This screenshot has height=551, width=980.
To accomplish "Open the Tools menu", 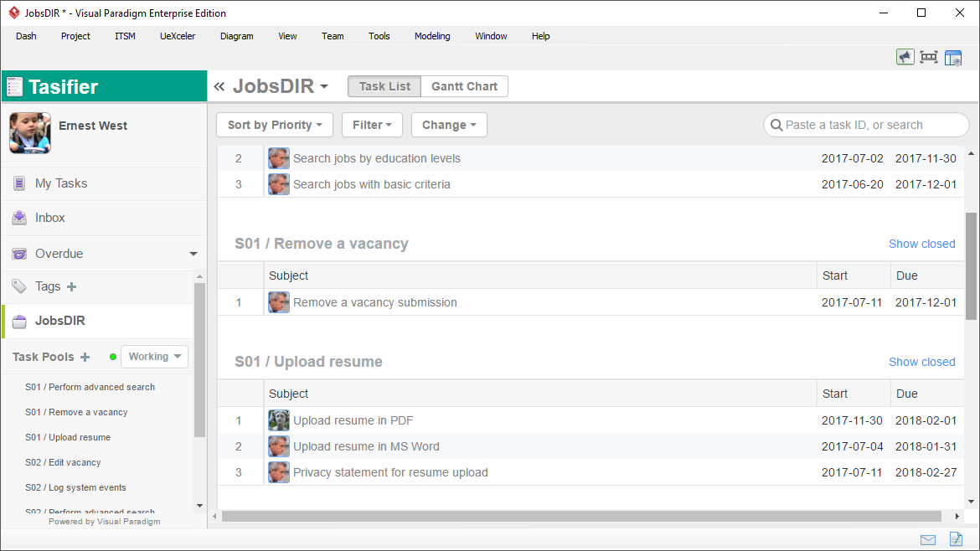I will 379,36.
